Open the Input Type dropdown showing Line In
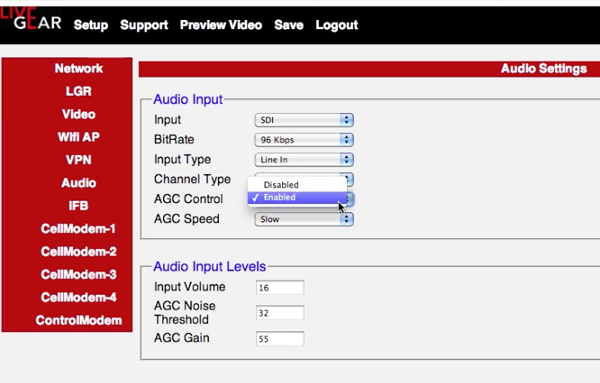This screenshot has width=600, height=383. point(304,160)
